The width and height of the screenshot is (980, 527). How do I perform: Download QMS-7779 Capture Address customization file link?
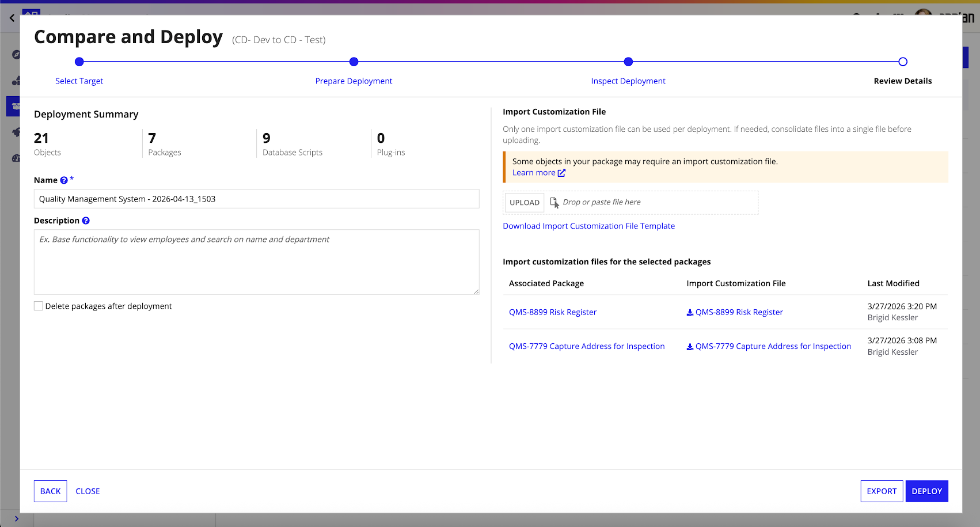773,346
